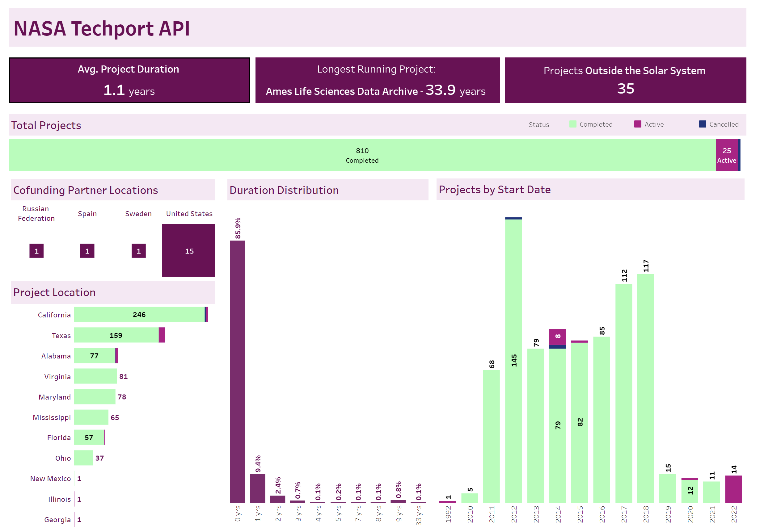Select the Texas bar showing 159
Screen dimensions: 760x532
tap(116, 335)
